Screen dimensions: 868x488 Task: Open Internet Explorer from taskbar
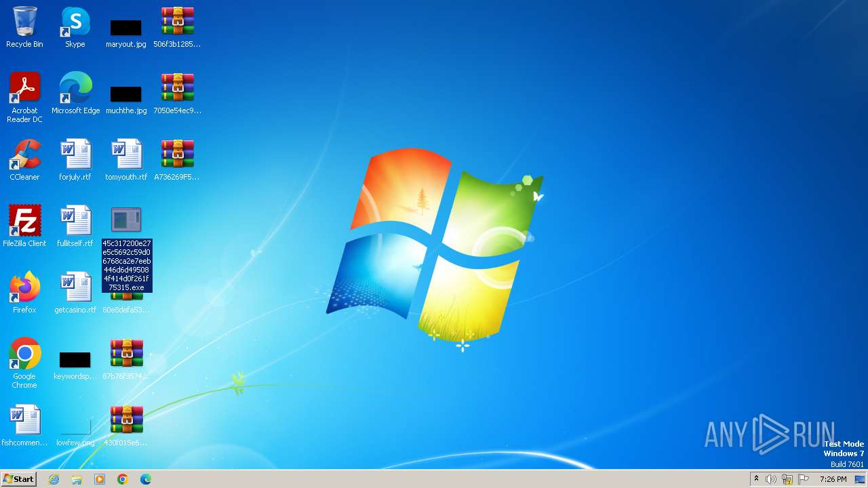tap(54, 479)
